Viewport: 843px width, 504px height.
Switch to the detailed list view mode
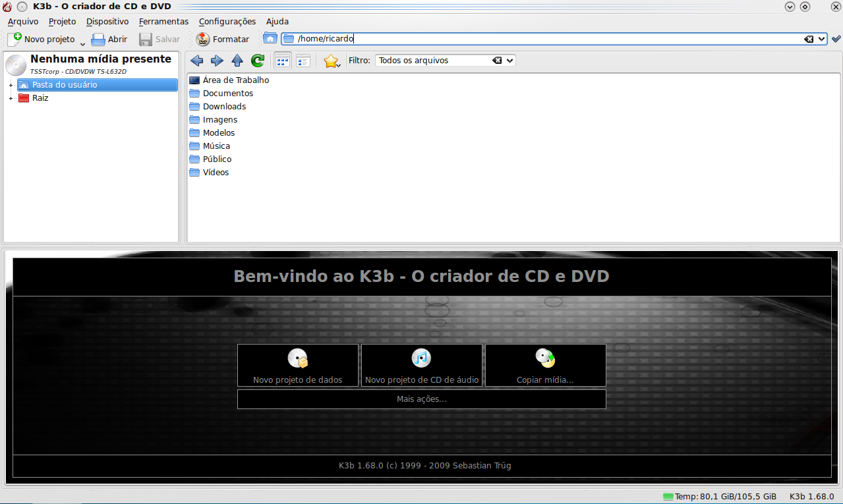[303, 61]
